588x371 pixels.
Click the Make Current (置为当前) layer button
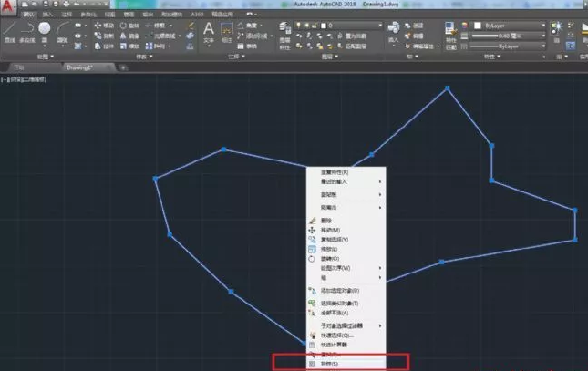point(351,36)
